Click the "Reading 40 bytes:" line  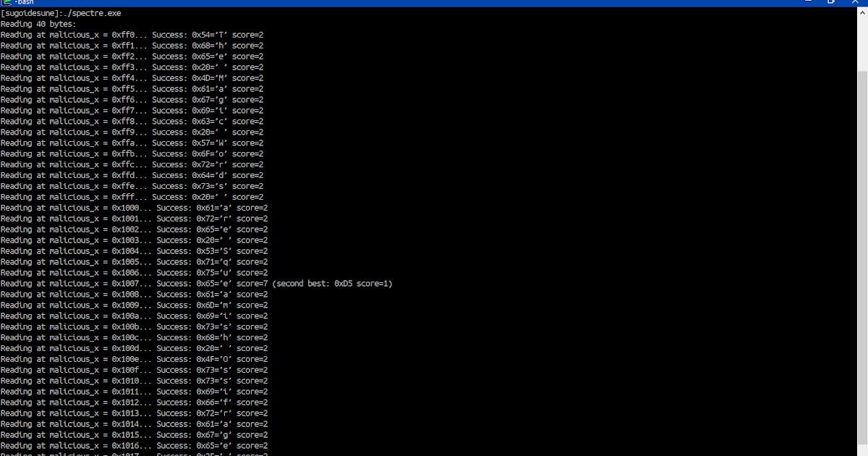click(x=40, y=23)
